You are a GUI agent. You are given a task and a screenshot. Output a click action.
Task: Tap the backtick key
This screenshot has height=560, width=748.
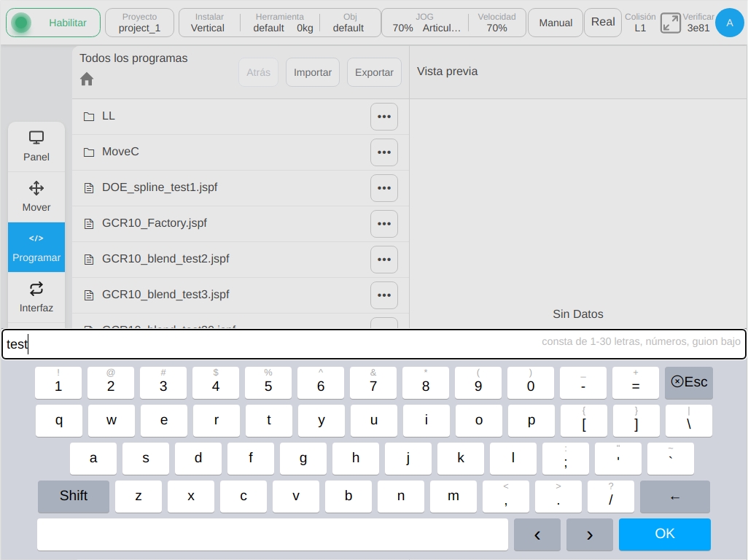(670, 459)
